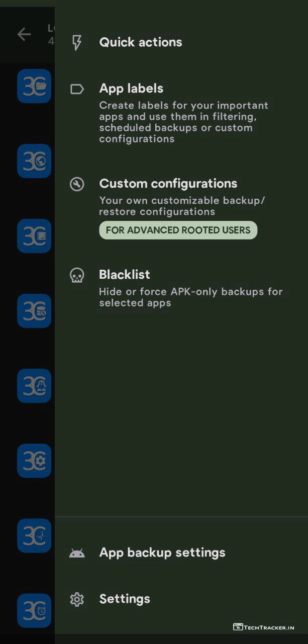Select the 3C app with alarm clock icon

(34, 611)
